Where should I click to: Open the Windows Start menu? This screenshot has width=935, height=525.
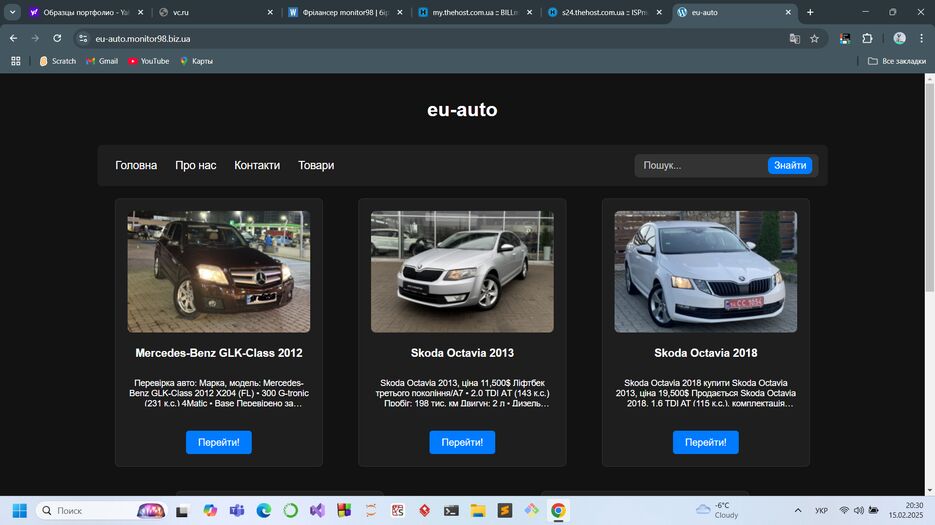(20, 511)
